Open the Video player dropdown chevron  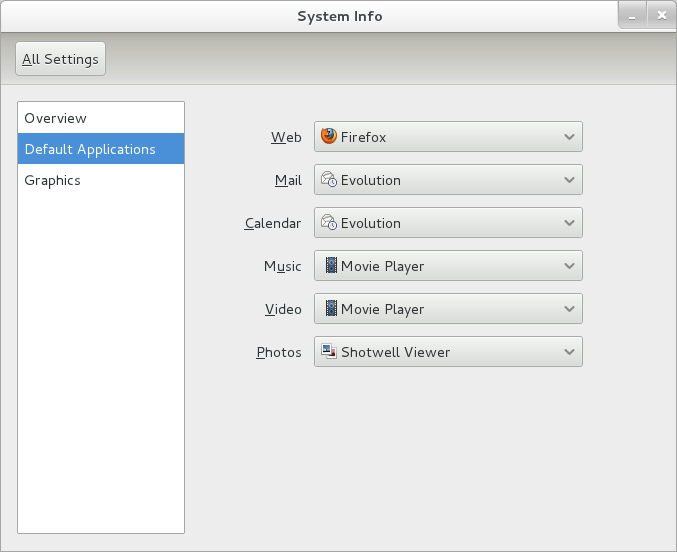click(x=569, y=309)
